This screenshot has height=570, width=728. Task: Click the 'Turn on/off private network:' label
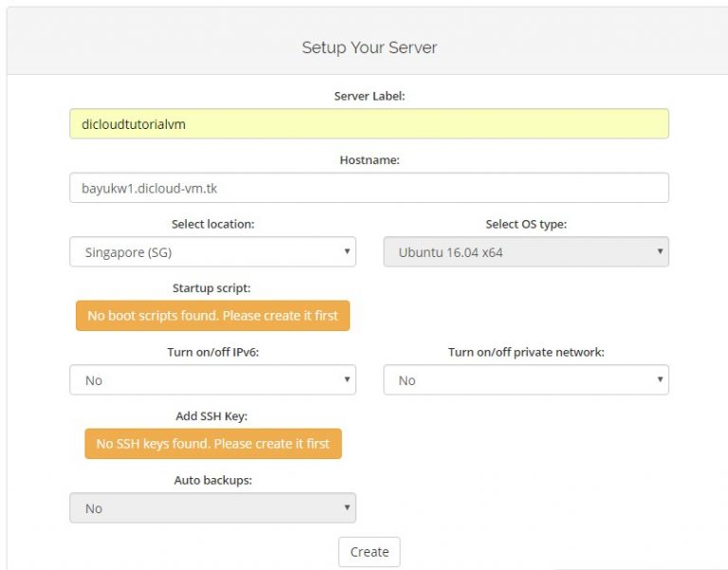pyautogui.click(x=526, y=353)
